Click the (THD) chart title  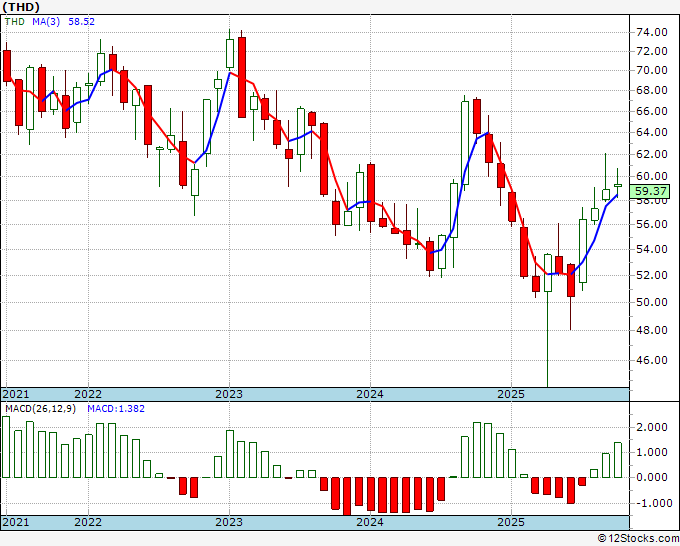[21, 7]
